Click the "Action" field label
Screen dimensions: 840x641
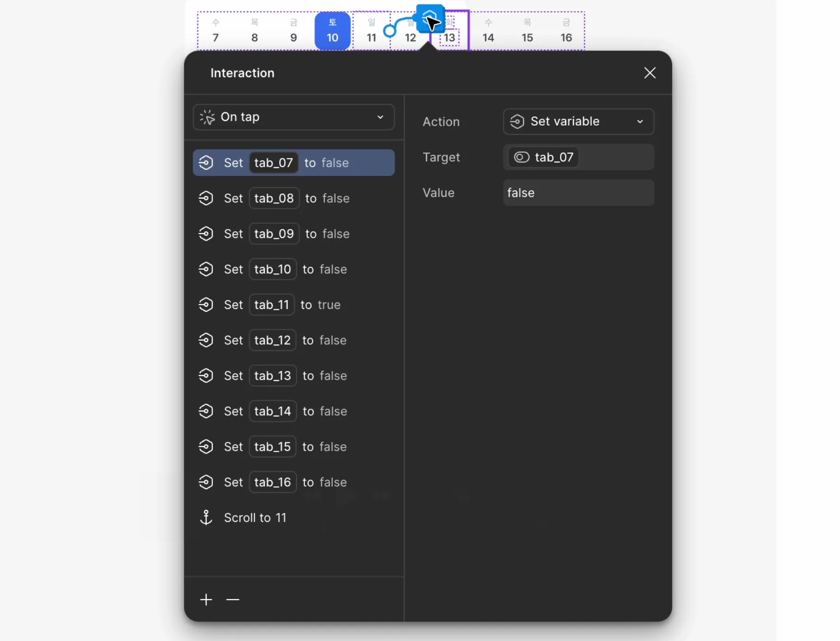tap(441, 121)
